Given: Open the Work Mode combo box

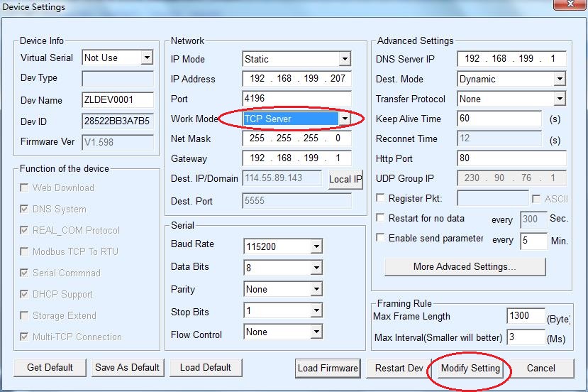Looking at the screenshot, I should pyautogui.click(x=345, y=119).
